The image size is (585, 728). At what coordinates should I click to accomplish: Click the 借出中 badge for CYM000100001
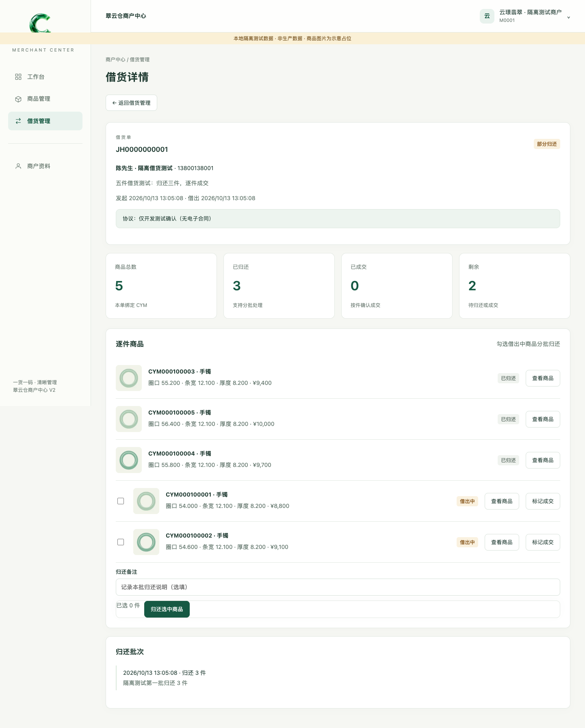(467, 501)
